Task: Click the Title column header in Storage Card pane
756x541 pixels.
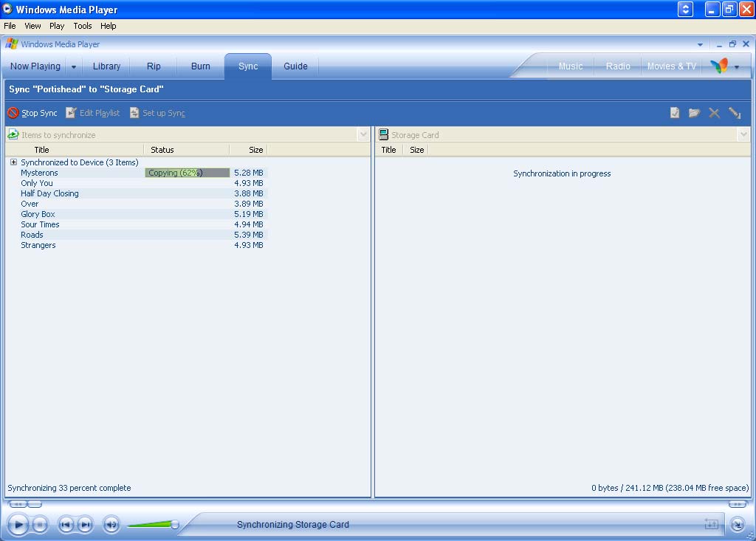Action: [388, 150]
